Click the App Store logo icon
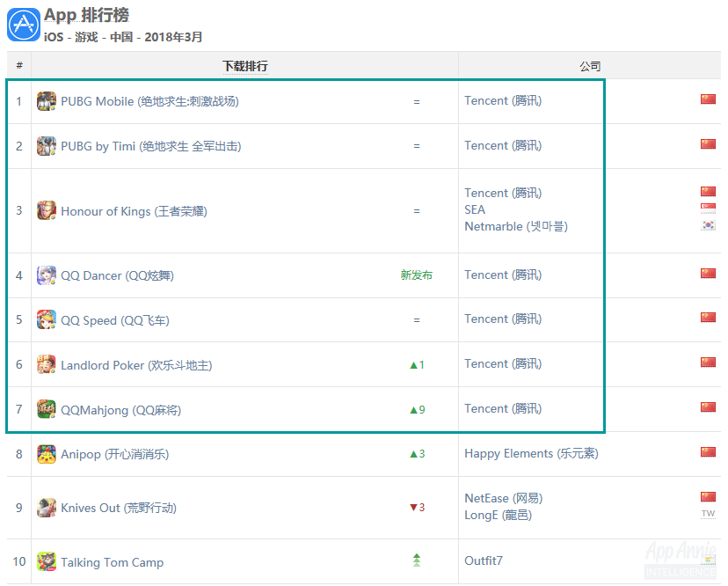 23,24
